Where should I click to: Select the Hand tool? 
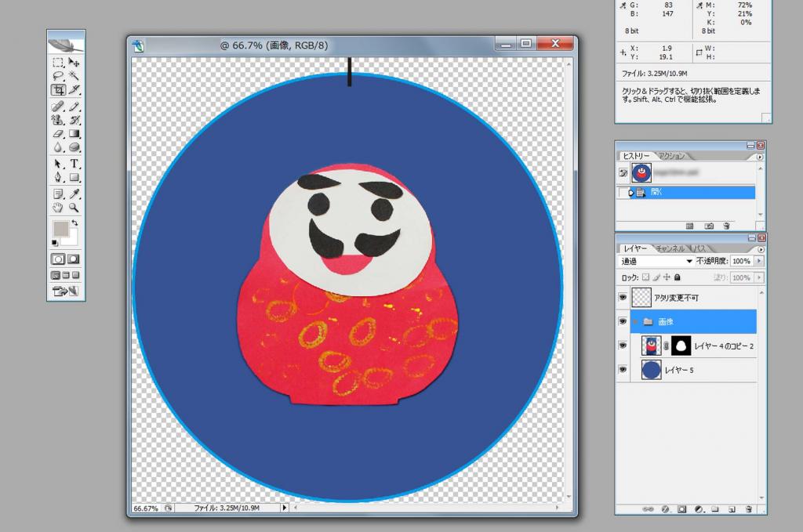(x=58, y=208)
